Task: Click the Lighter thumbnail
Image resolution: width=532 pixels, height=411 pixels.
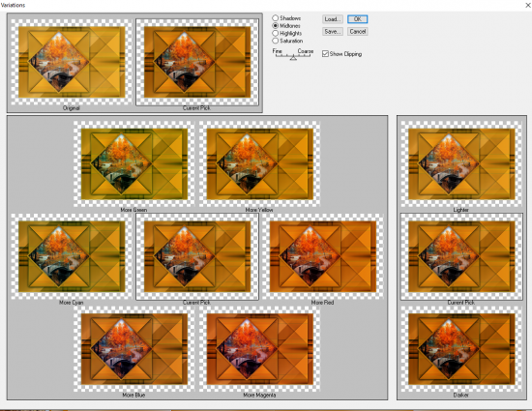Action: (x=461, y=163)
